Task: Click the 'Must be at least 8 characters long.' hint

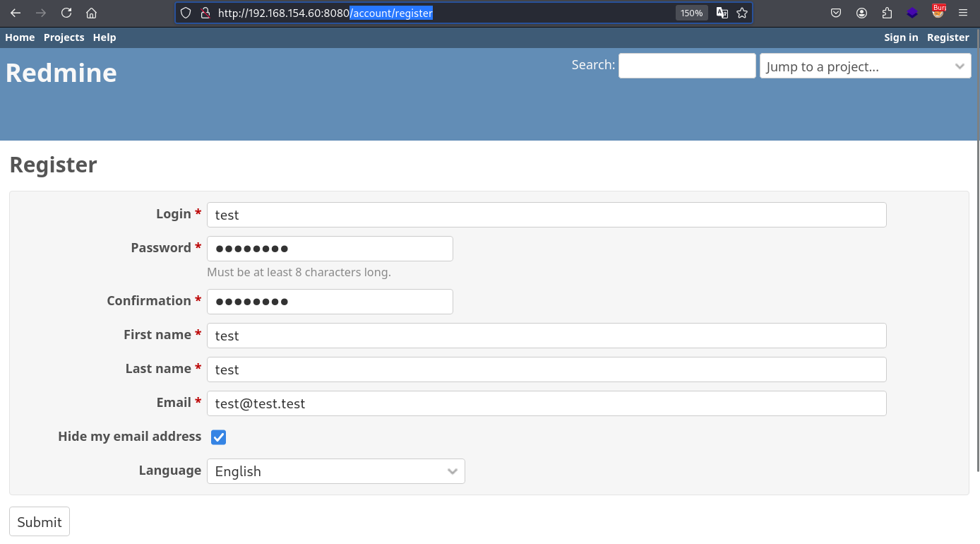Action: 299,272
